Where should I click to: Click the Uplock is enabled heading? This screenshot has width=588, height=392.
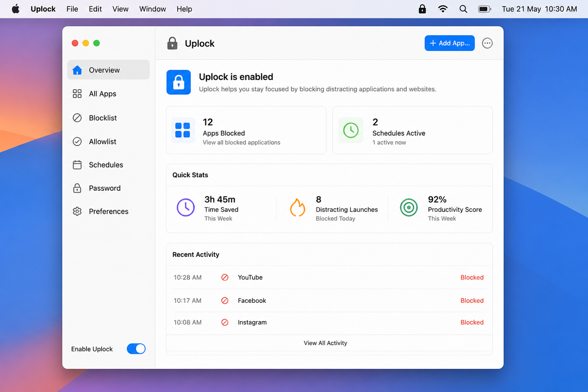pyautogui.click(x=236, y=77)
